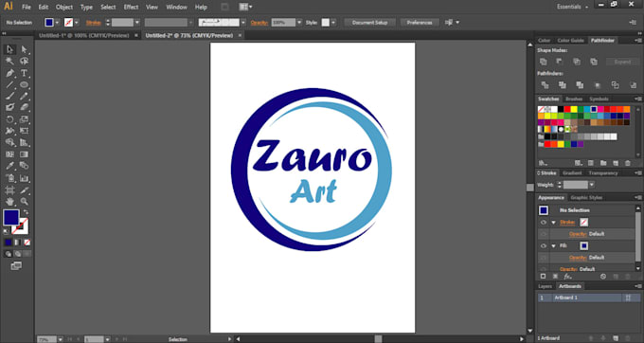Select the Direct Selection tool
This screenshot has width=644, height=343.
[x=25, y=49]
